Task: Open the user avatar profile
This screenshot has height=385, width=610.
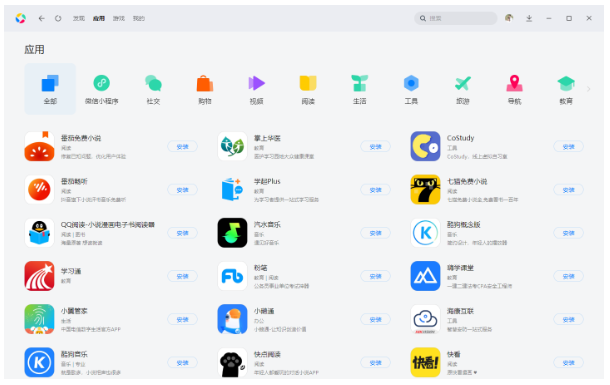Action: click(509, 18)
